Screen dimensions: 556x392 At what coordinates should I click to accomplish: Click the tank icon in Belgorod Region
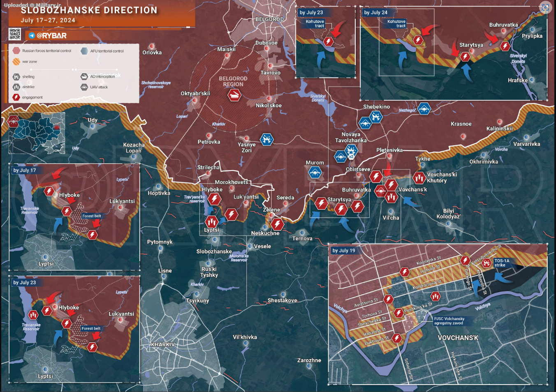click(x=234, y=95)
